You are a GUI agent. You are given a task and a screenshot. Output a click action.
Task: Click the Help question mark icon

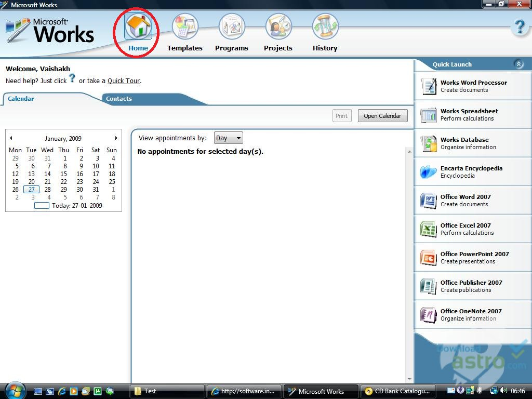(519, 26)
